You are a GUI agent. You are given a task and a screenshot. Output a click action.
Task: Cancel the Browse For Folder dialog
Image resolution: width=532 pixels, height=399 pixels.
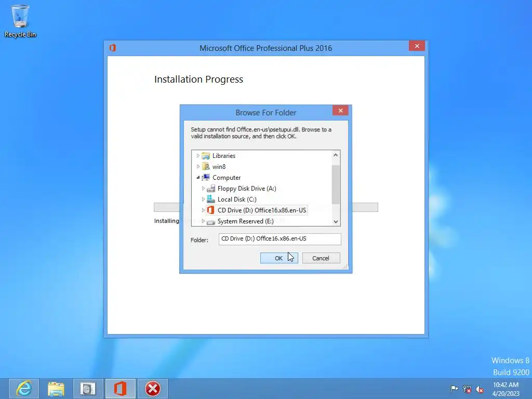point(321,258)
